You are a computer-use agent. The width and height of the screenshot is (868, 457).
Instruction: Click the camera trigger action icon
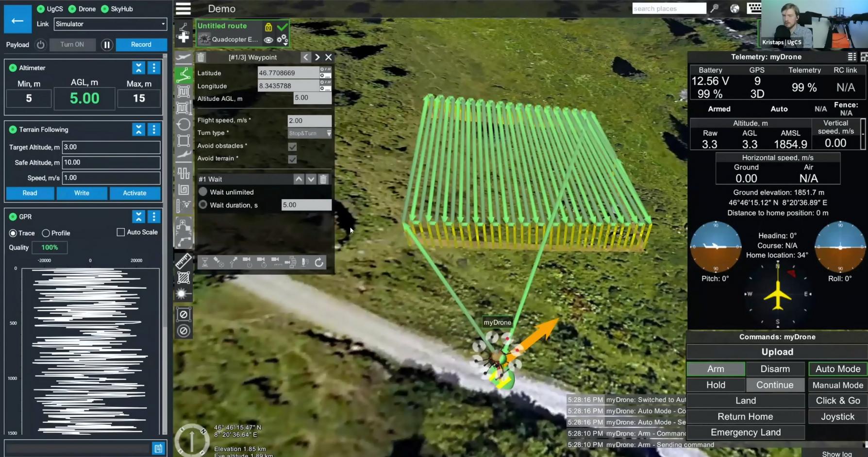coord(248,262)
